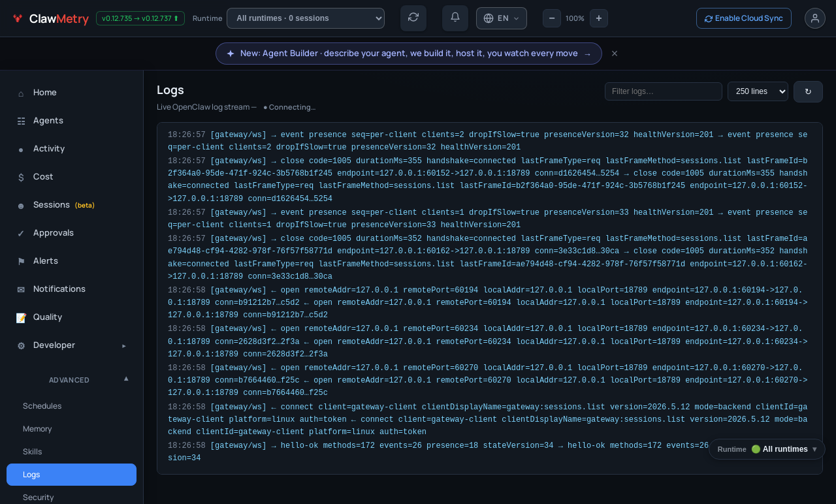
Task: Click the hello-ok methods=172 log line
Action: pyautogui.click(x=488, y=452)
